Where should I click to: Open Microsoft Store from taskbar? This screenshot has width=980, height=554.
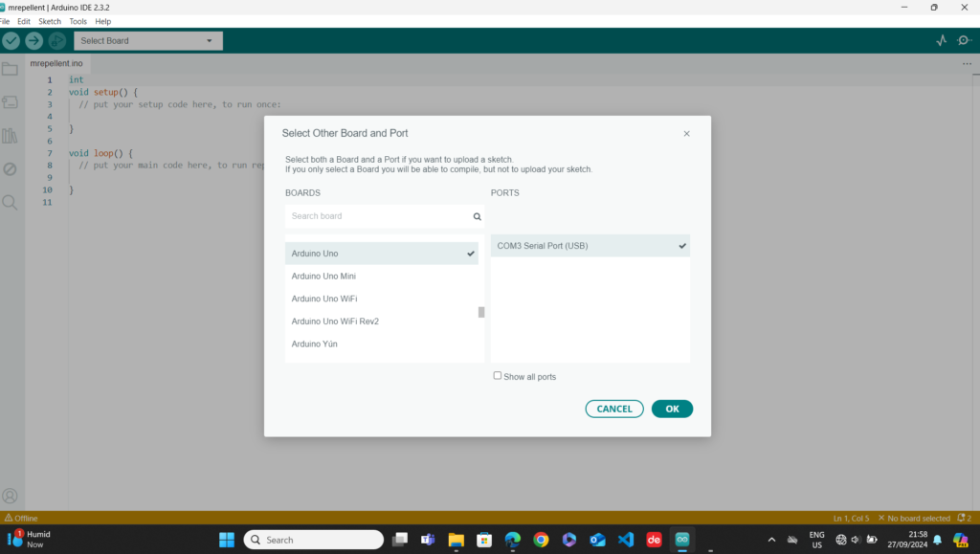484,540
